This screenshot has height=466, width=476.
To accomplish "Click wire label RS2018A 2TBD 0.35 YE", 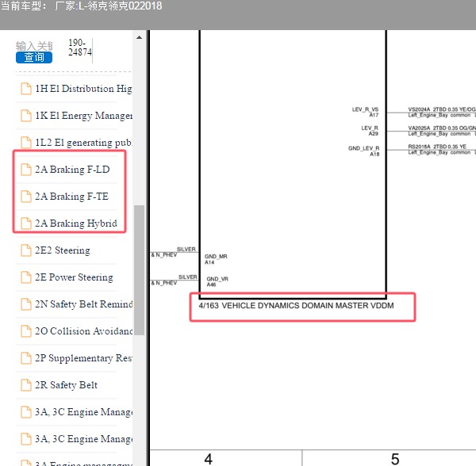I will [437, 147].
